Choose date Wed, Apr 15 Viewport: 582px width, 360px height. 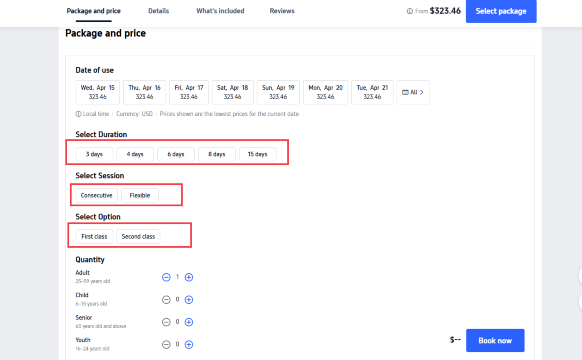point(98,92)
